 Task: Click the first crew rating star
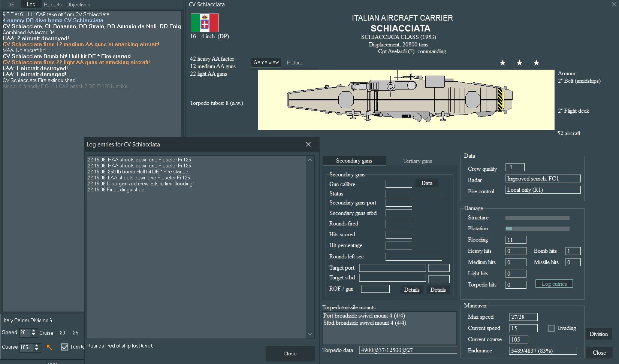pyautogui.click(x=502, y=63)
